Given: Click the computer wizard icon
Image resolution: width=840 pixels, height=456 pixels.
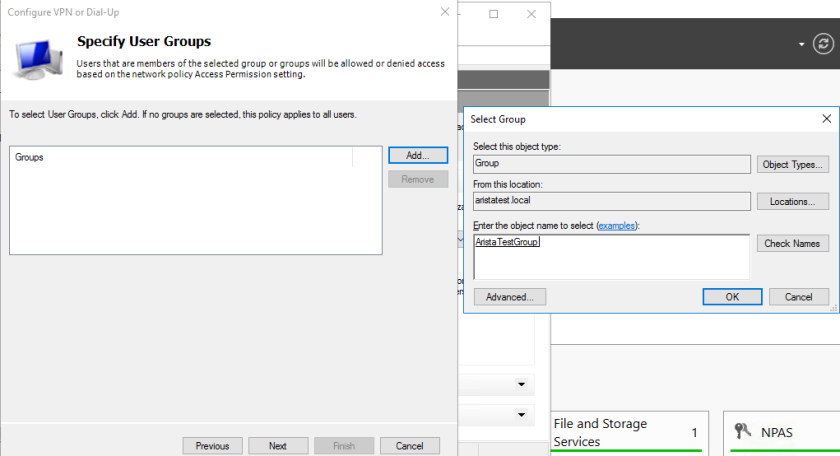Looking at the screenshot, I should tap(38, 58).
